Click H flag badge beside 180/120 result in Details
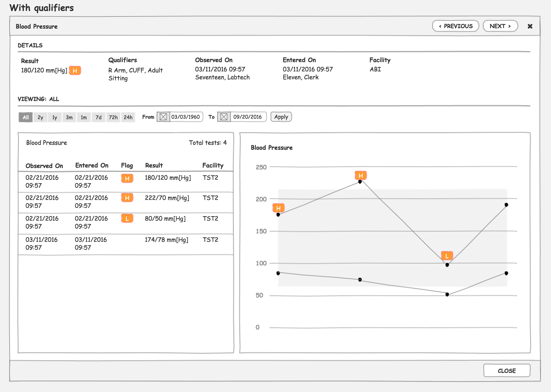 pyautogui.click(x=75, y=71)
